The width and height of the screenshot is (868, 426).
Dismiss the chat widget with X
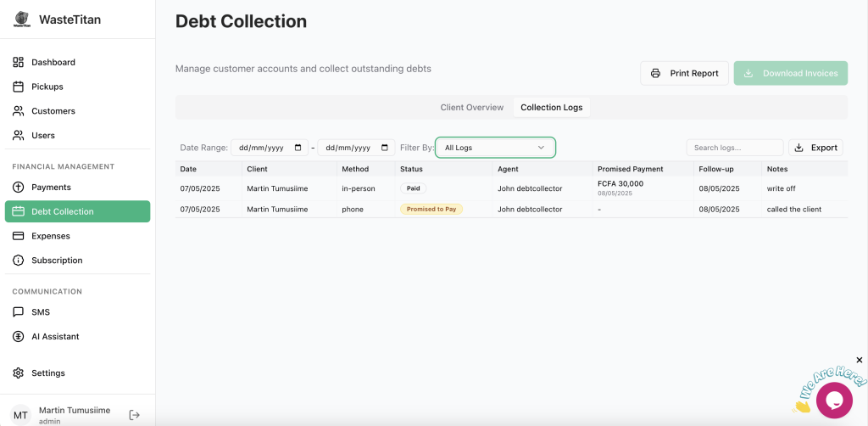(x=860, y=360)
